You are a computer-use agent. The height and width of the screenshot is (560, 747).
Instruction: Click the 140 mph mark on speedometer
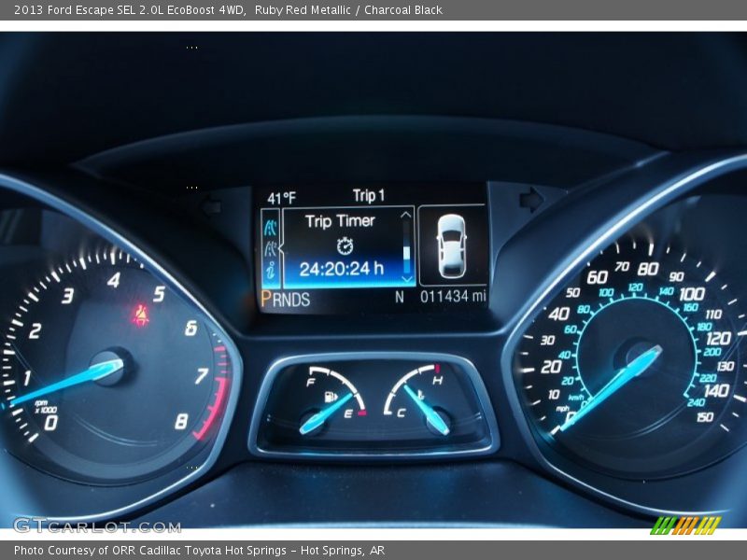[717, 391]
